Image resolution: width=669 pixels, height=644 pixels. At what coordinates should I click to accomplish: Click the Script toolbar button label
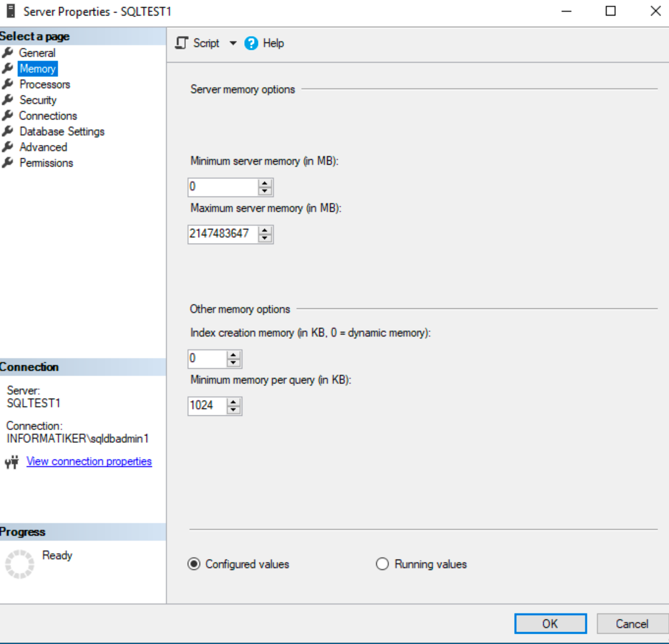206,43
